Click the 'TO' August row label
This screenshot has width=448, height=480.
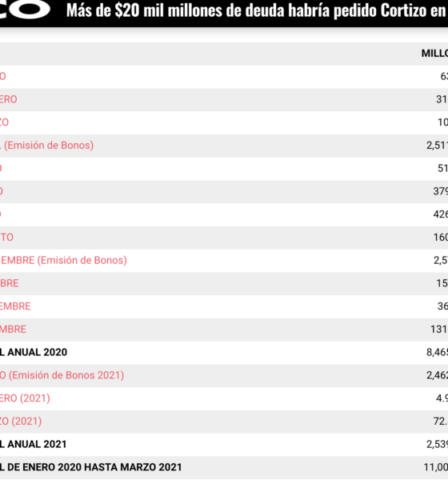(6, 238)
